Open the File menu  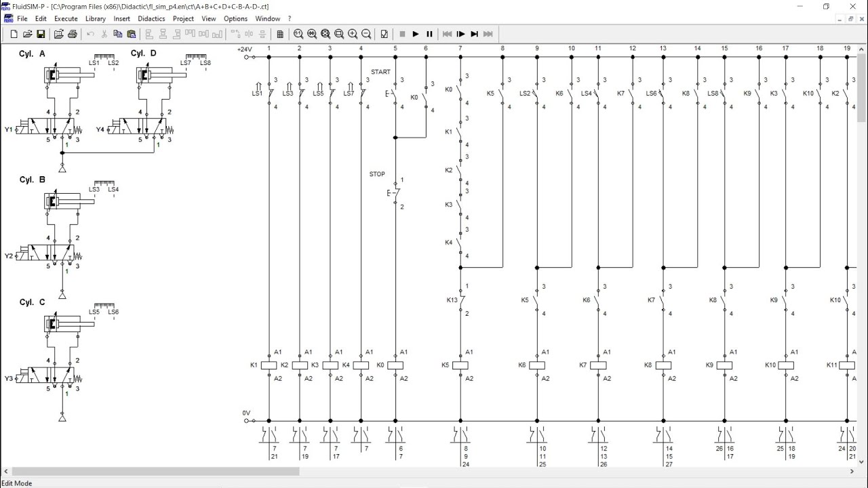pyautogui.click(x=22, y=19)
